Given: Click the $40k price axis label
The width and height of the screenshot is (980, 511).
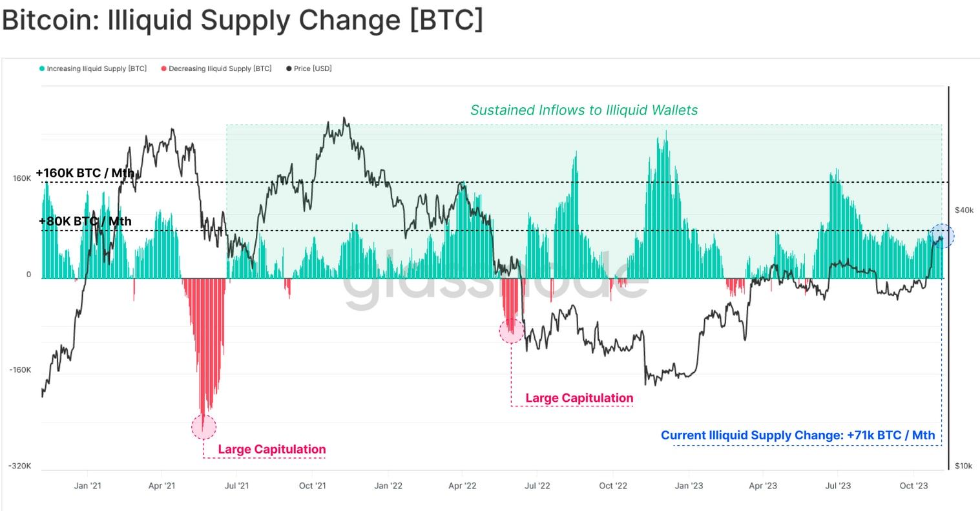Looking at the screenshot, I should [x=964, y=210].
